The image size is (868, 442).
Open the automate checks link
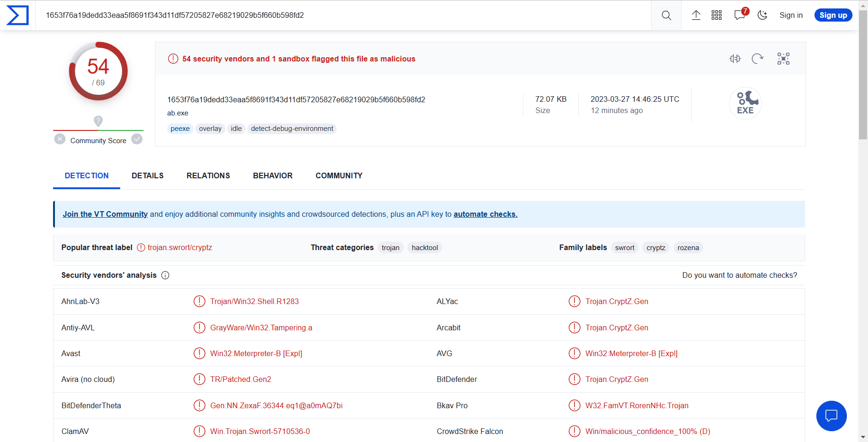pos(485,214)
